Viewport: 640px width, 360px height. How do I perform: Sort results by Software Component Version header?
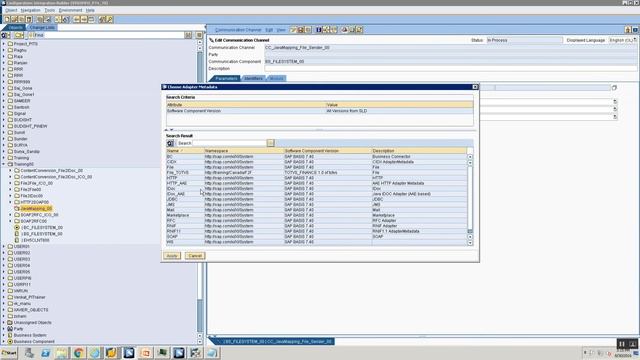327,151
